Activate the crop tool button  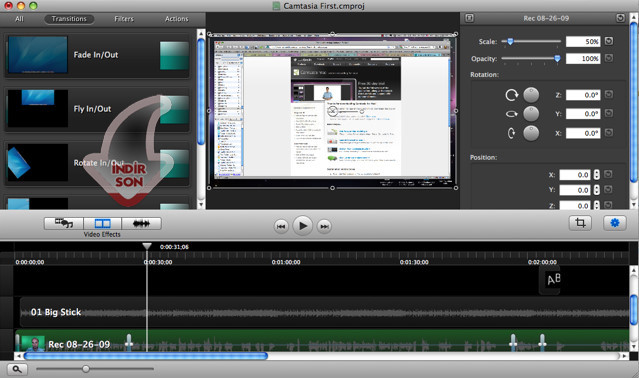580,223
